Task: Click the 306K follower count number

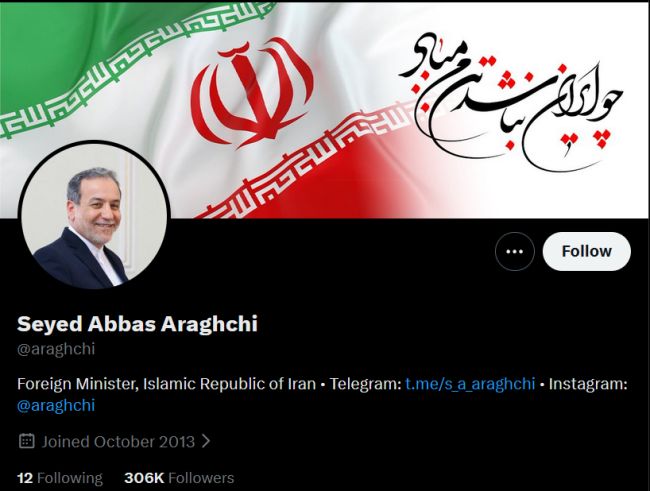Action: pos(144,478)
